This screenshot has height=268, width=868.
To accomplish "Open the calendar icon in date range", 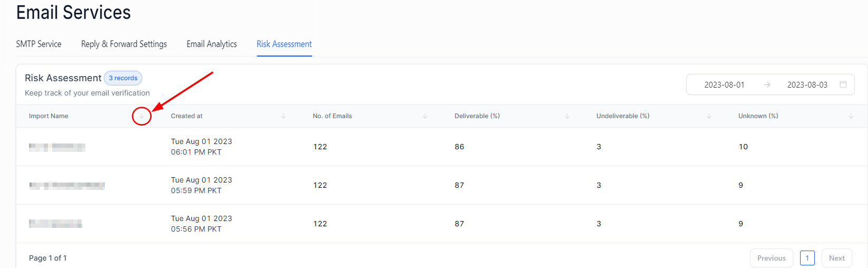I will [843, 84].
